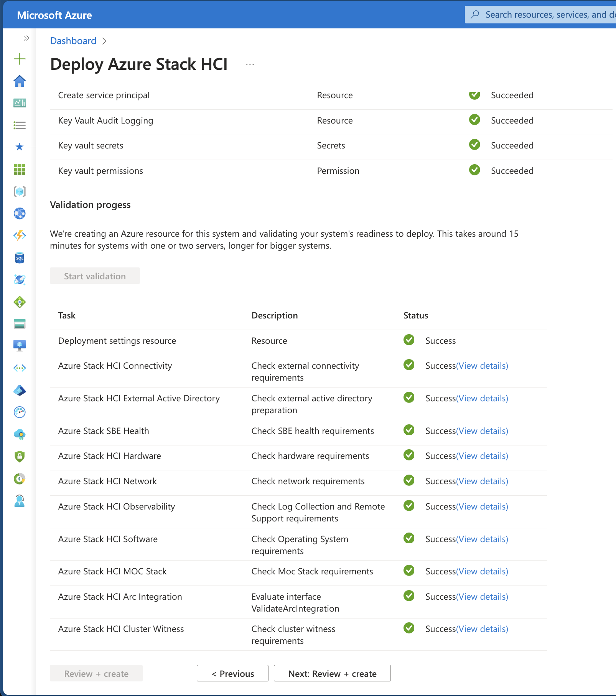The height and width of the screenshot is (696, 616).
Task: Click Check network requirements description
Action: coord(308,481)
